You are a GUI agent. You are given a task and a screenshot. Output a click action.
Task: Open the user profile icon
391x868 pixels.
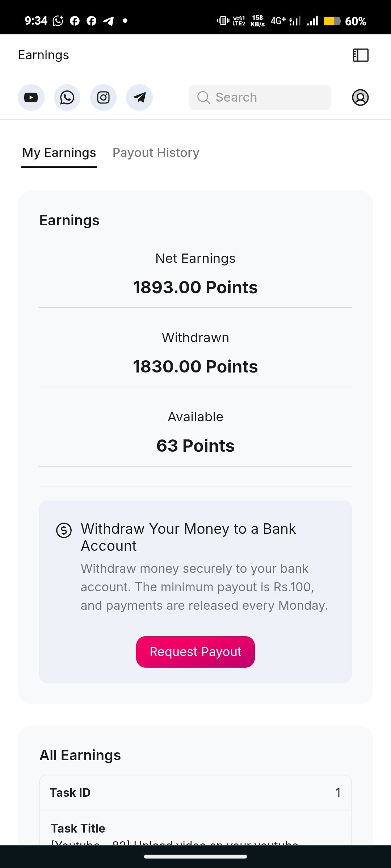(x=360, y=97)
